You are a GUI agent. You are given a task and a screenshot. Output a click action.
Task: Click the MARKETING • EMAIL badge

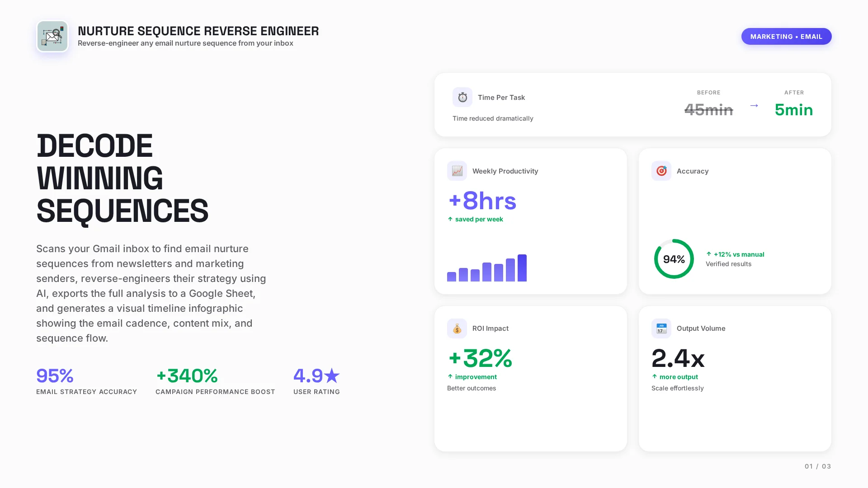pos(786,37)
